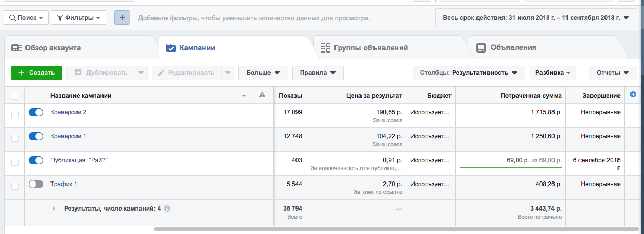644x234 pixels.
Task: Click the green Создать button
Action: click(36, 73)
